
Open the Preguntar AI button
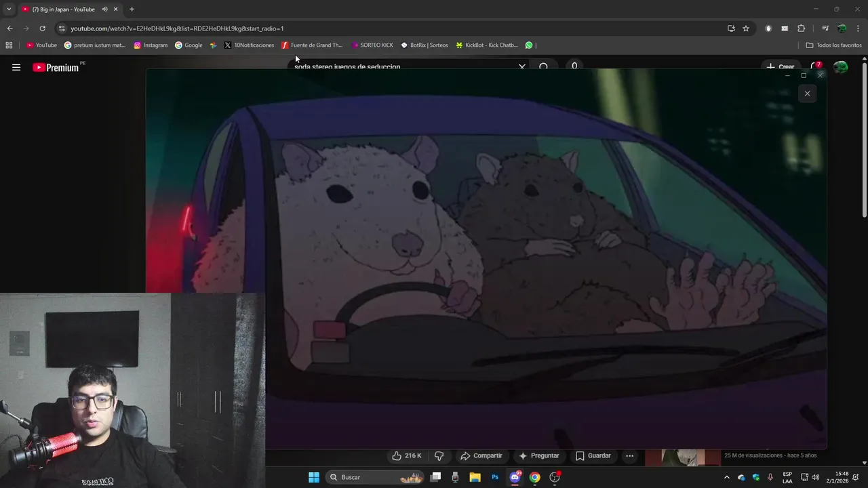(x=539, y=455)
